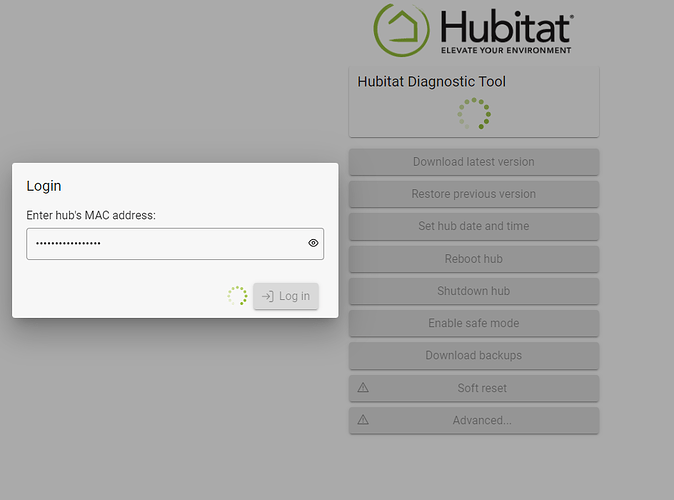Click the Login dialog title

(x=44, y=186)
